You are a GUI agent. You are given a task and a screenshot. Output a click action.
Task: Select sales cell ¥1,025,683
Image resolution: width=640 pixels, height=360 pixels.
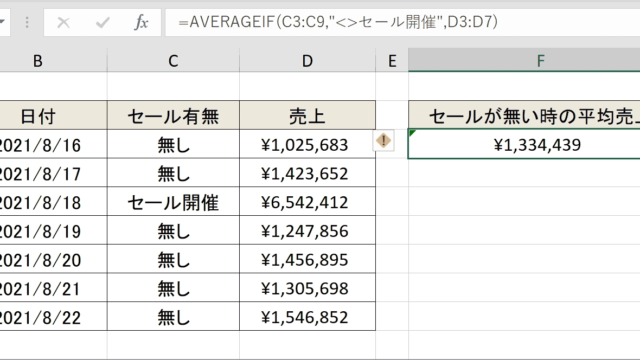coord(307,144)
